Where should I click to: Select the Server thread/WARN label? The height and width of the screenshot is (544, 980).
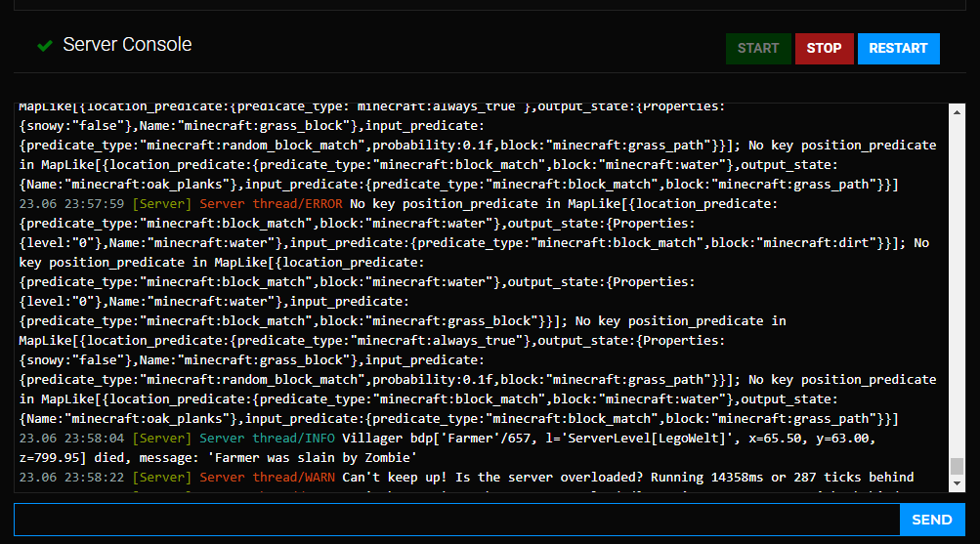pos(267,478)
